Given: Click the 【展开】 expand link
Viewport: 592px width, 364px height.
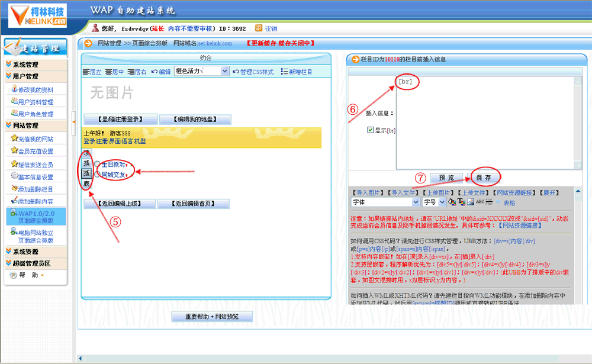Looking at the screenshot, I should [x=549, y=192].
